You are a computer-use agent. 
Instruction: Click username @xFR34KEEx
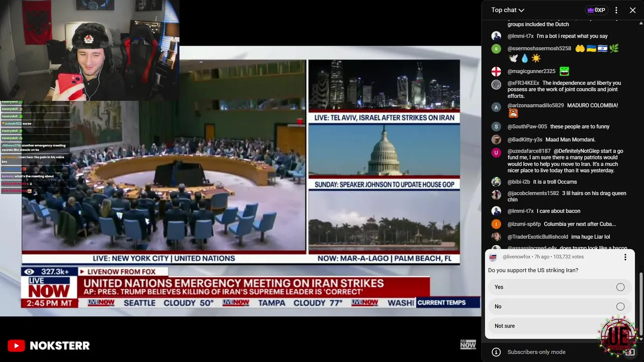523,83
